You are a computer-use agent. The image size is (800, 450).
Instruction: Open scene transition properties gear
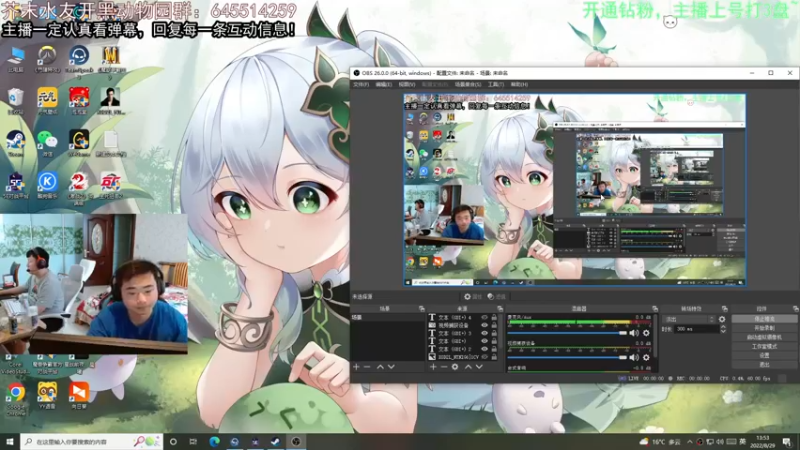click(722, 319)
